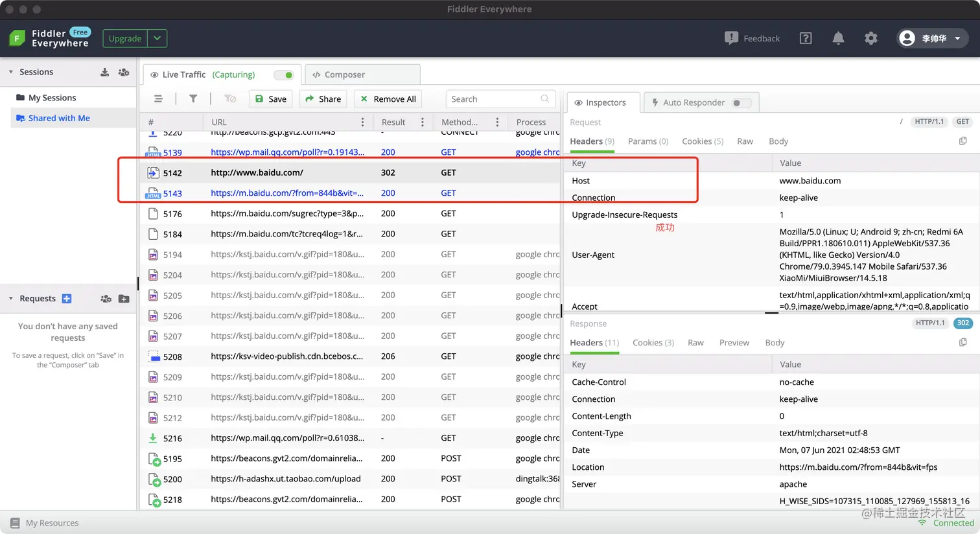The width and height of the screenshot is (980, 534).
Task: Click the Save button
Action: coord(270,99)
